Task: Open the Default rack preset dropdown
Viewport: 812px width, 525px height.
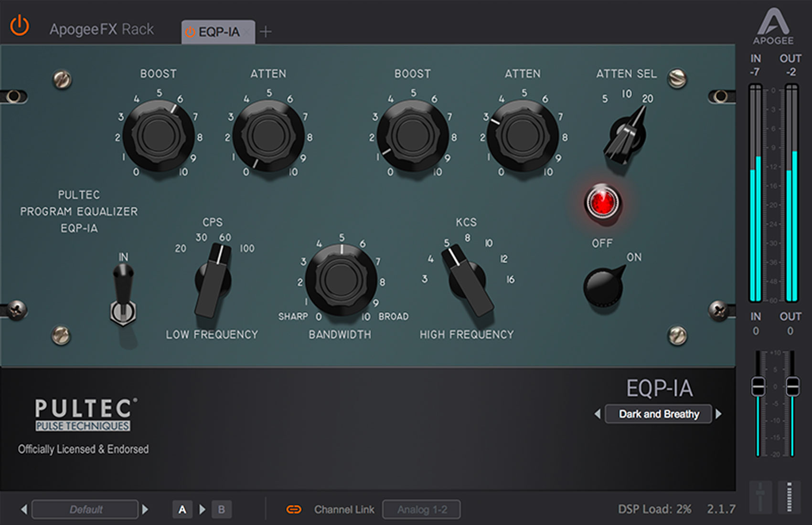Action: [85, 509]
